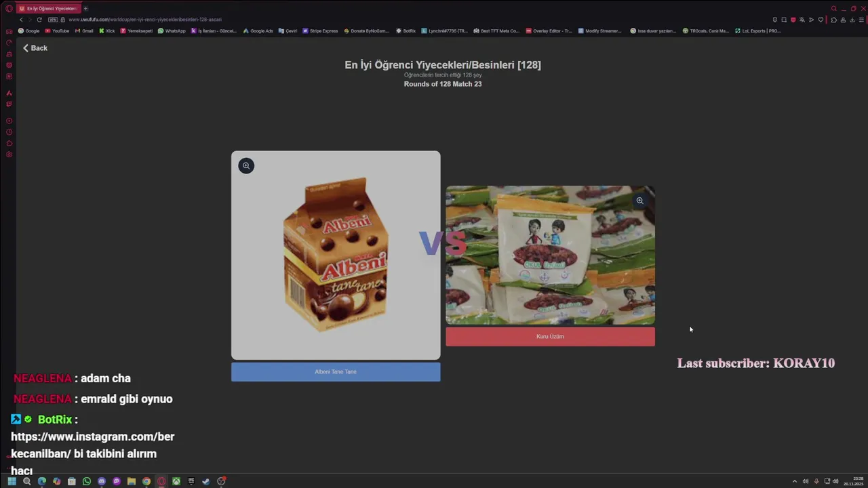Open Discord from the taskbar

click(102, 481)
